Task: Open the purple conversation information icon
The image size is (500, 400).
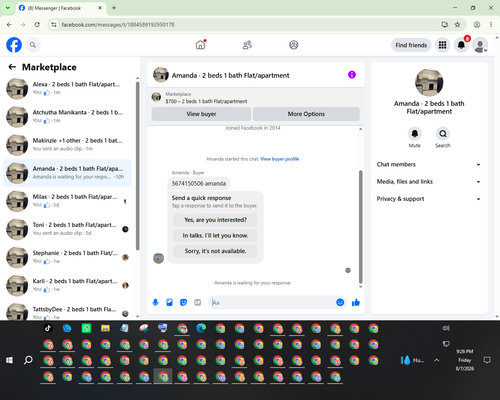Action: coord(352,75)
